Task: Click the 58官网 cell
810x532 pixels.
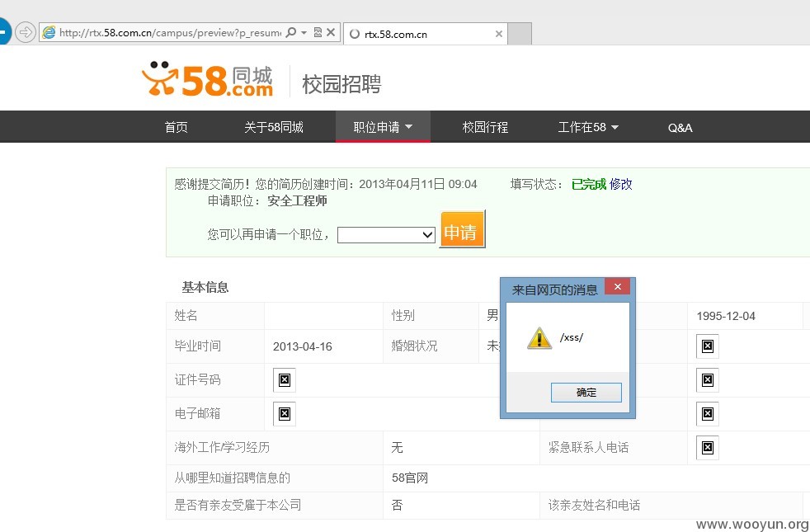Action: [410, 478]
